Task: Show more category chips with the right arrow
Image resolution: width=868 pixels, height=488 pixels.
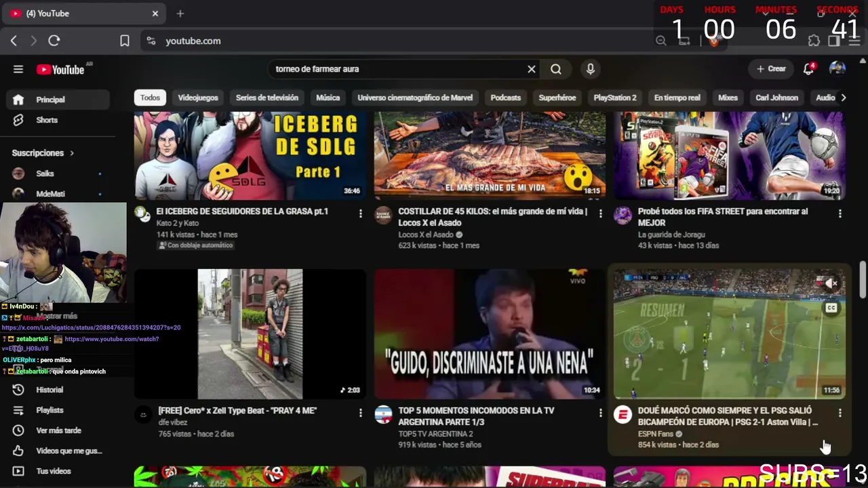Action: click(x=843, y=98)
